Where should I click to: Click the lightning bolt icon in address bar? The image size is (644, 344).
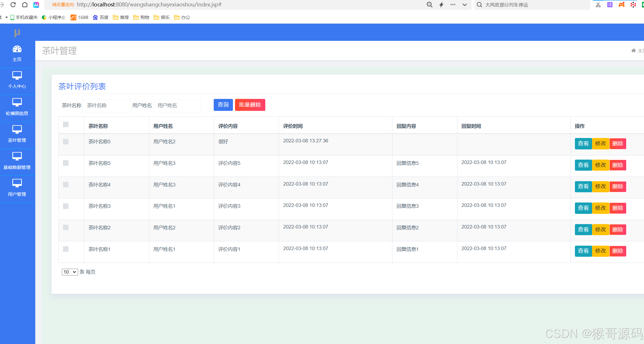pos(441,5)
